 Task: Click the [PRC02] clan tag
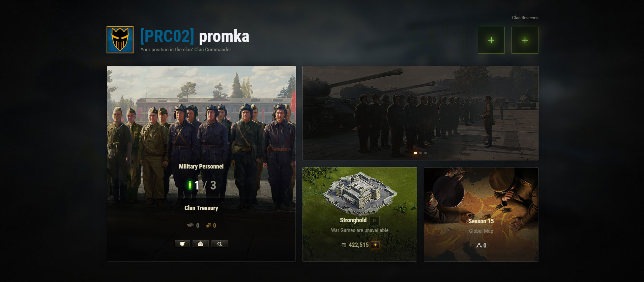pyautogui.click(x=167, y=36)
